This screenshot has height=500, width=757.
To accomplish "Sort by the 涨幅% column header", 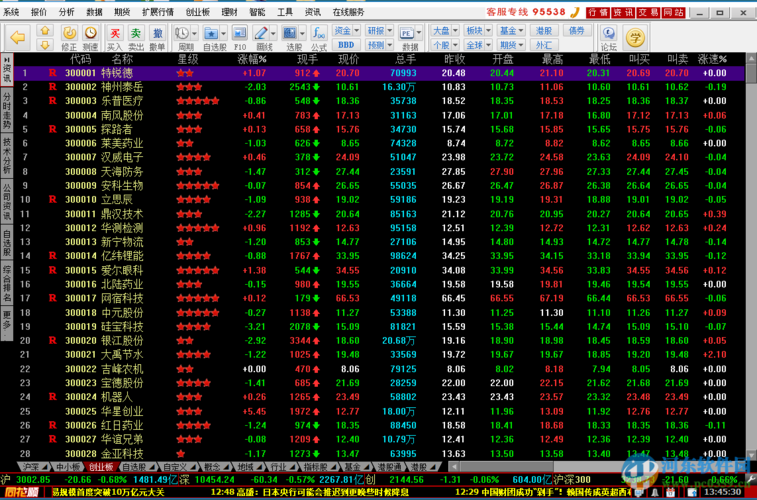I will click(252, 59).
